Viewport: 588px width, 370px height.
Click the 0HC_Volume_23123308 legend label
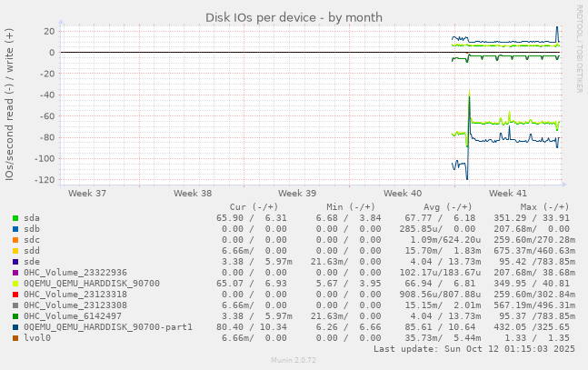(75, 305)
